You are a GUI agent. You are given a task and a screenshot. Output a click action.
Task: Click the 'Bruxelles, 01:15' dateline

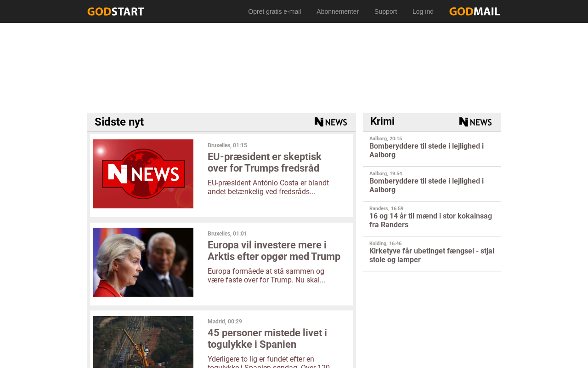click(x=227, y=145)
